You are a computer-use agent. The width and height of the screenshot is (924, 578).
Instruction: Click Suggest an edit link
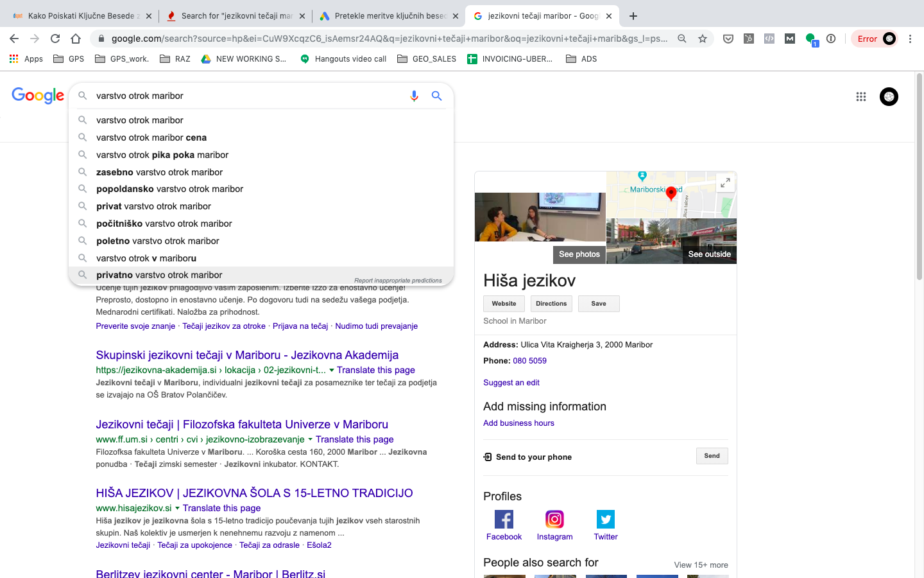coord(511,383)
